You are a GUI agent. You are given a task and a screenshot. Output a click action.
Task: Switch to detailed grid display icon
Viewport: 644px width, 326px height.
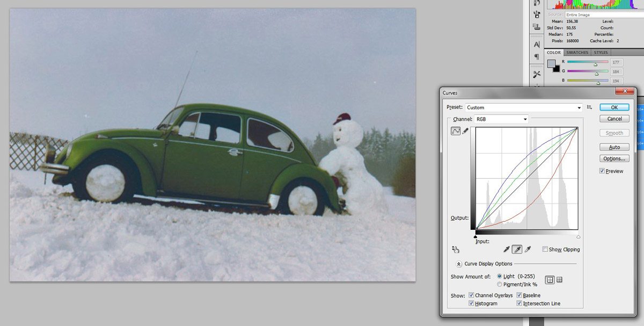tap(559, 280)
